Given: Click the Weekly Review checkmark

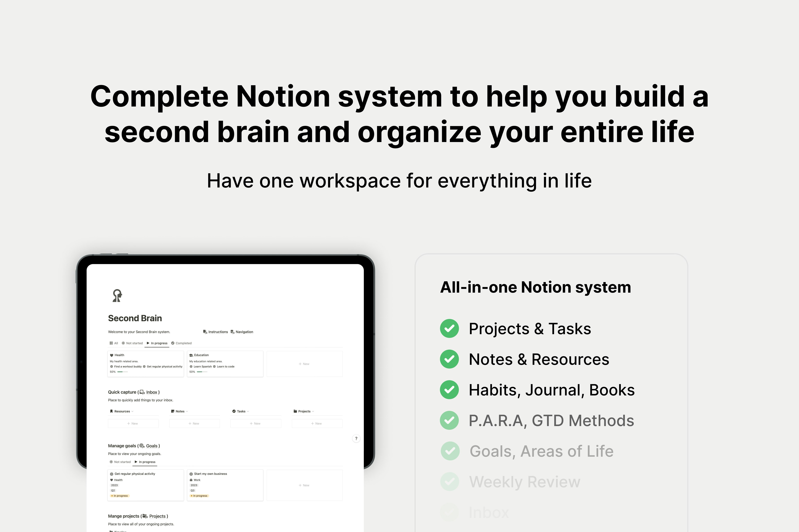Looking at the screenshot, I should pos(450,481).
